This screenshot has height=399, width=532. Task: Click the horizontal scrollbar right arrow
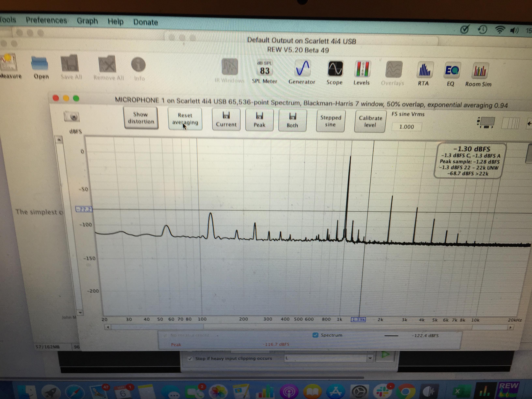pos(510,327)
